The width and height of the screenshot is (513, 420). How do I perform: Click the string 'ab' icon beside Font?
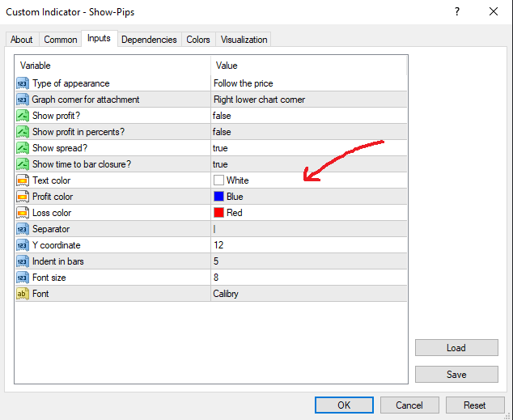tap(23, 294)
